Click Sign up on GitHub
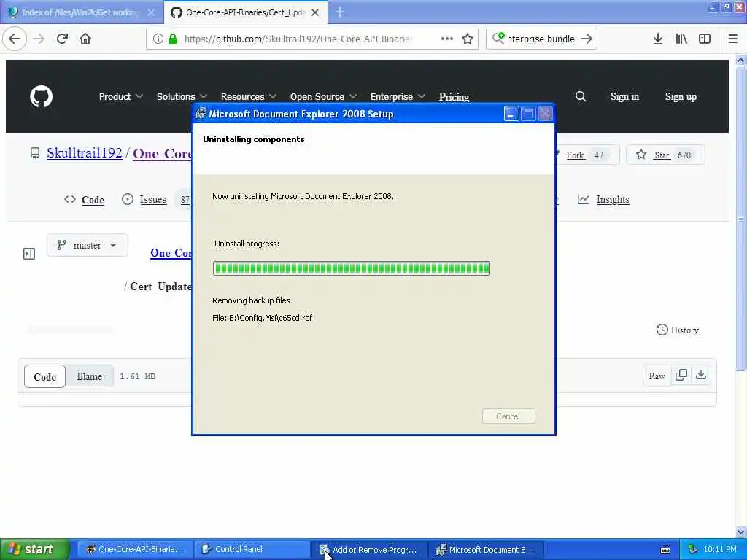 pyautogui.click(x=681, y=96)
